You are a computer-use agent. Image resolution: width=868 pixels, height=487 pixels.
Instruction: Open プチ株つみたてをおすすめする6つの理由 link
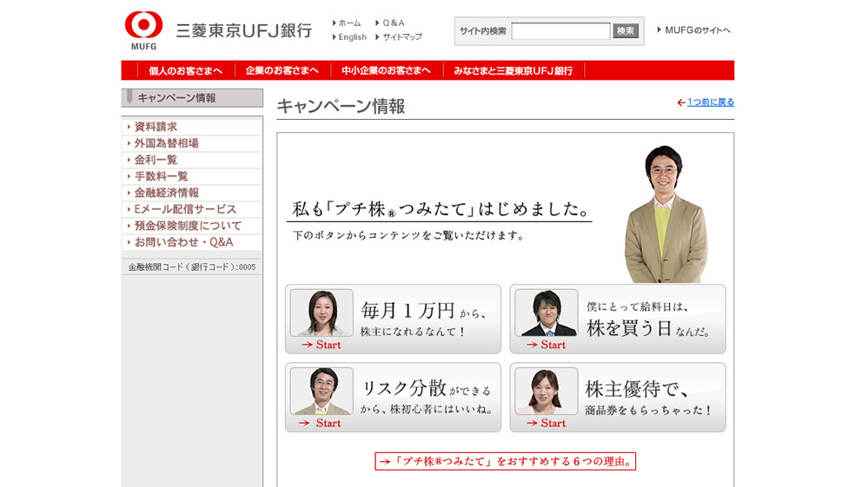point(506,461)
